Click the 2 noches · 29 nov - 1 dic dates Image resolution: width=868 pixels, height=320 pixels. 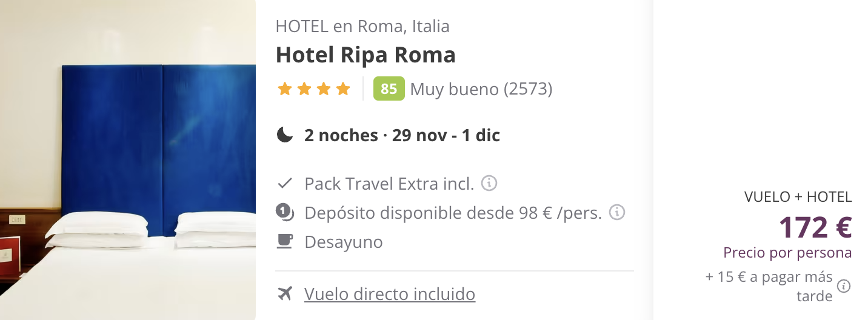coord(402,135)
